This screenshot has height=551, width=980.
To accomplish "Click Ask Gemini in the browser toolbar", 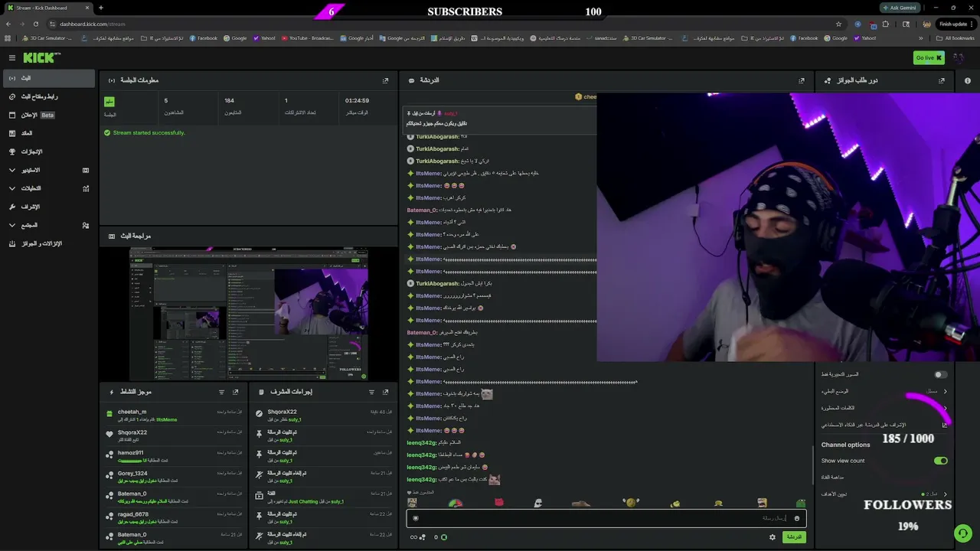I will point(900,8).
